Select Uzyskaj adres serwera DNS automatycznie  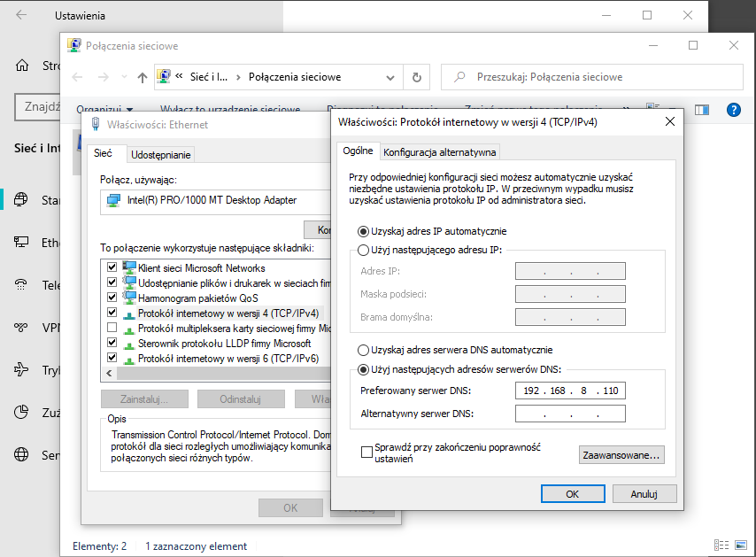[x=363, y=350]
